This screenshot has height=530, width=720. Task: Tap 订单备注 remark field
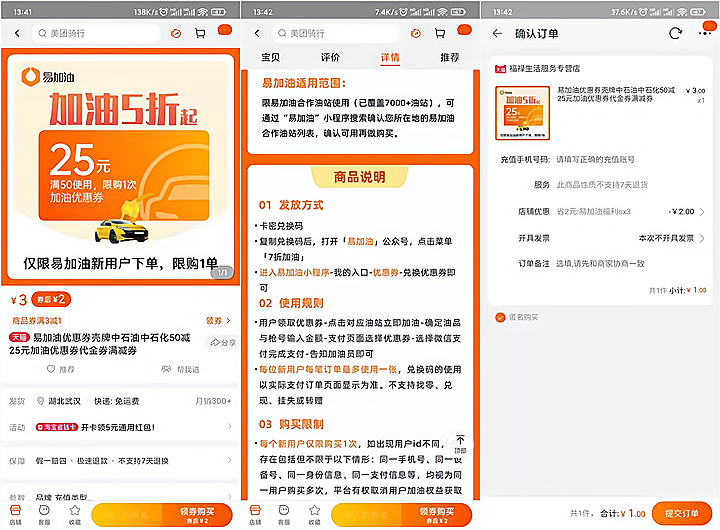tap(602, 264)
